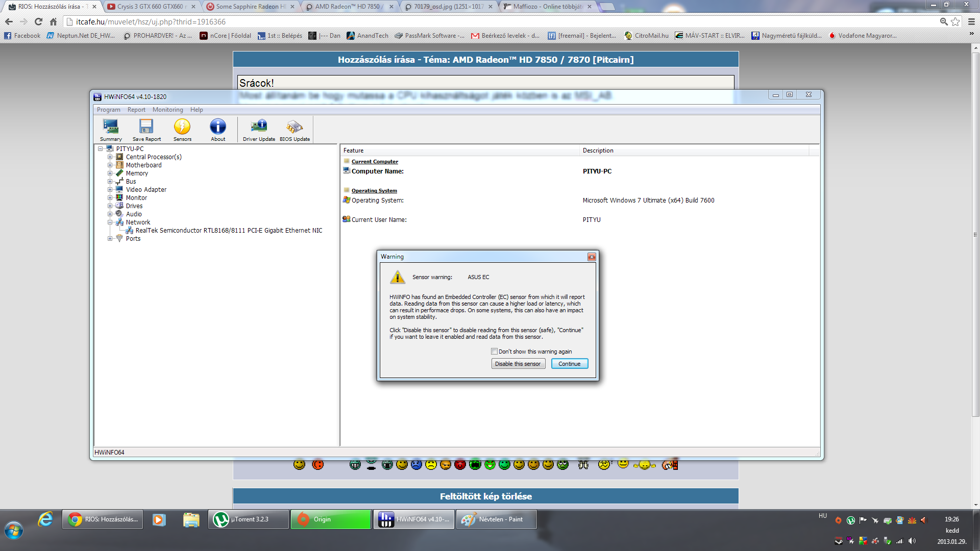The image size is (980, 551).
Task: Launch BIOS Update from the toolbar
Action: (295, 130)
